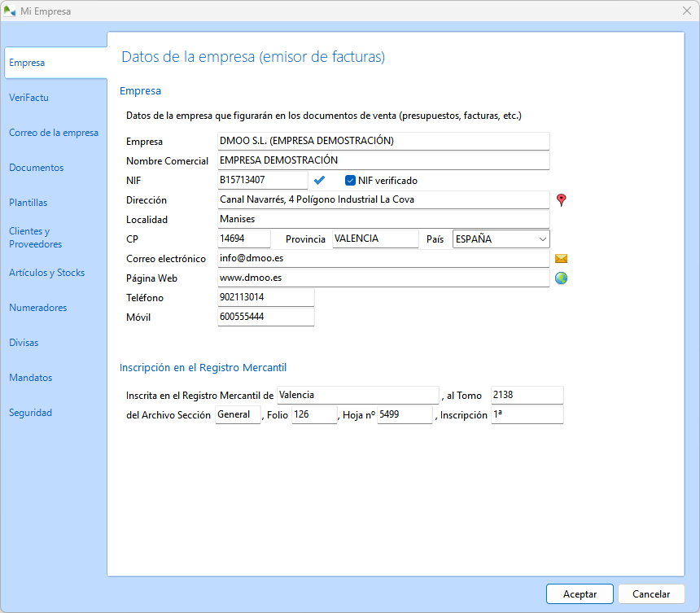This screenshot has width=700, height=613.
Task: Switch to Artículos y Stocks tab
Action: tap(47, 273)
